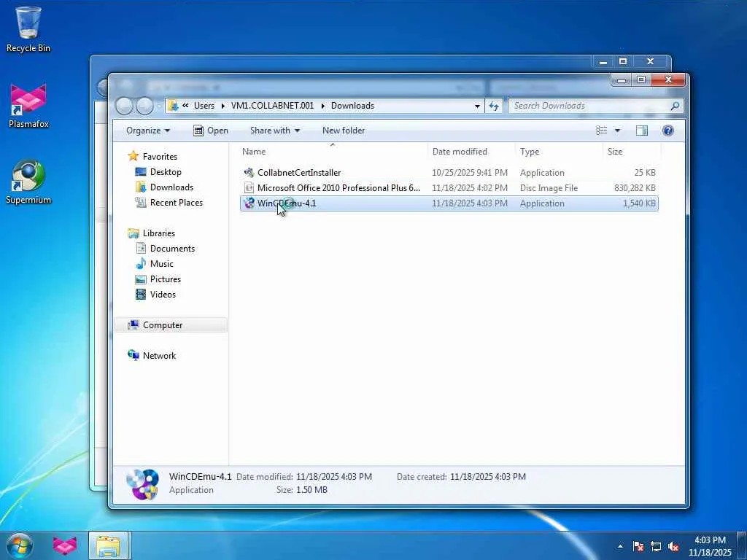
Task: Click the WinCDEmu details pane large icon
Action: [142, 484]
